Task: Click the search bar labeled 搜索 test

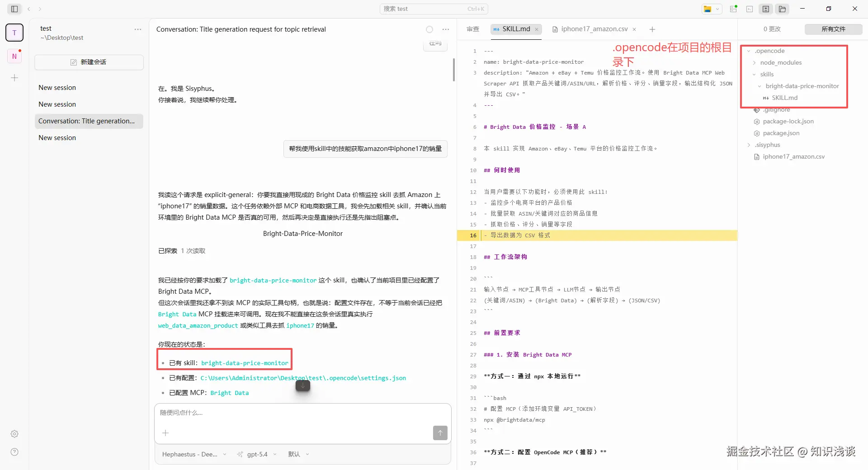Action: (x=434, y=9)
